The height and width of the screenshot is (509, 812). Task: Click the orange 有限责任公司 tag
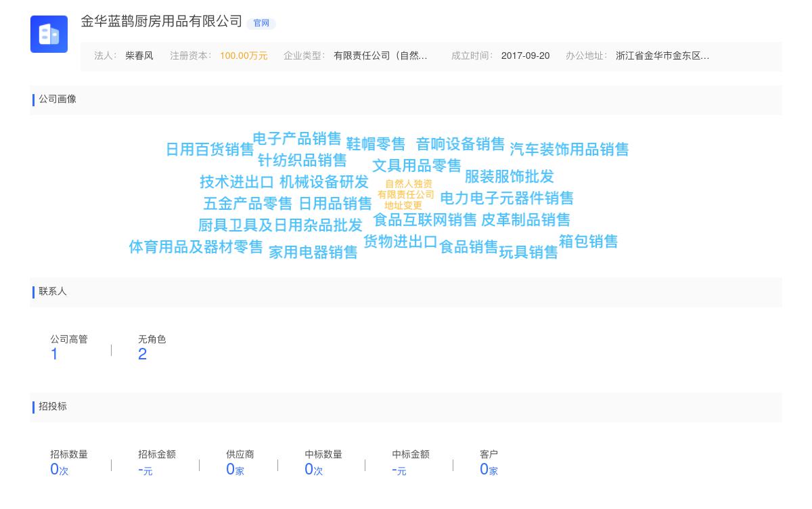click(406, 194)
